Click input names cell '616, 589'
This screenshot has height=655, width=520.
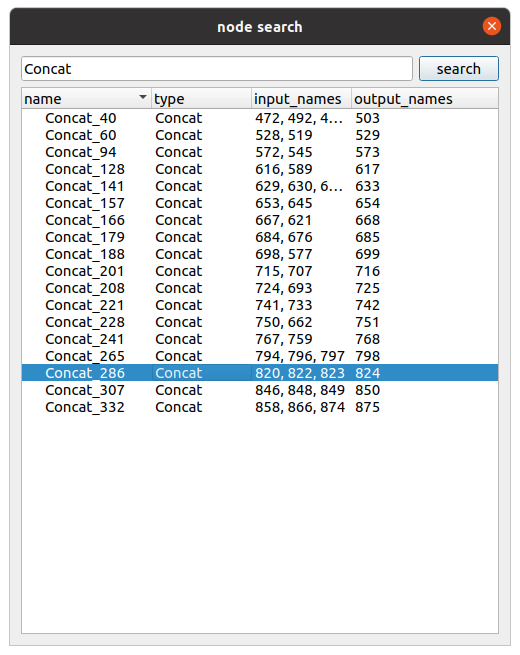[x=284, y=169]
